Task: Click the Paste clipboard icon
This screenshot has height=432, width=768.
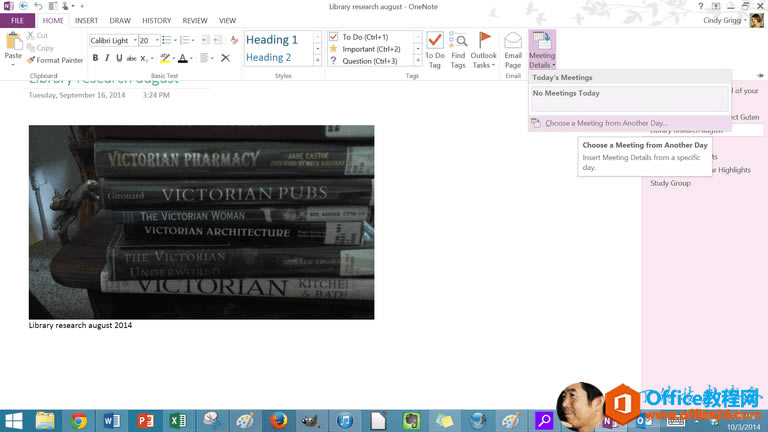Action: click(13, 41)
